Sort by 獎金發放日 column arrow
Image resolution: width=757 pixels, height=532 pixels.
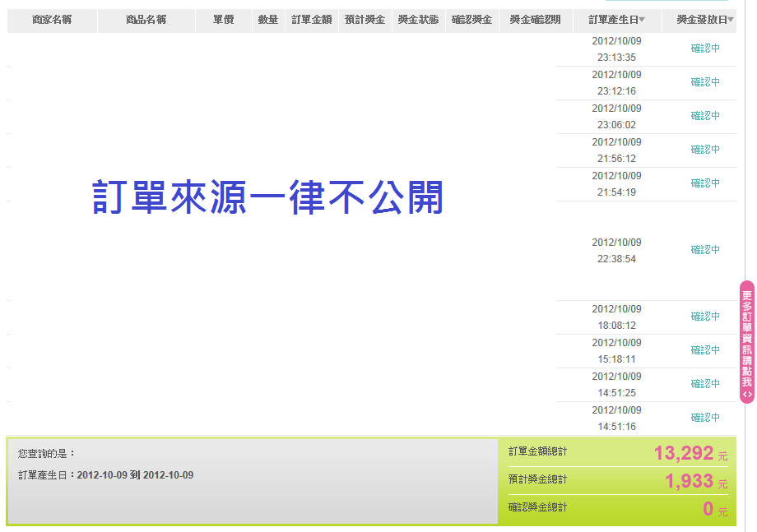731,20
